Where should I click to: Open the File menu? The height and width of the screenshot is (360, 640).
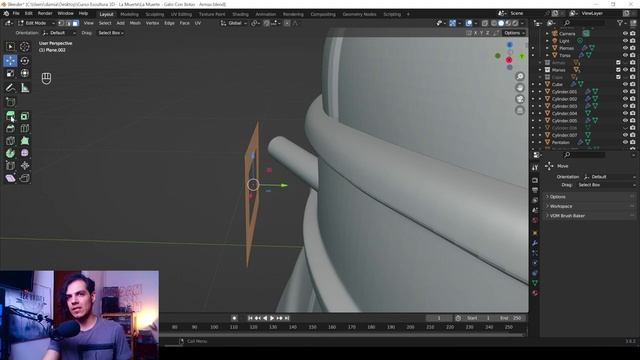coord(16,13)
